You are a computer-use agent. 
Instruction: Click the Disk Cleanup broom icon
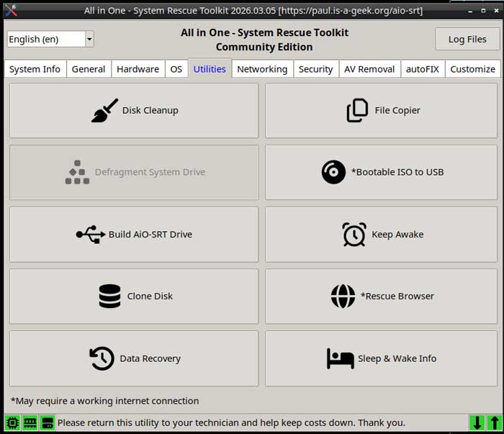(x=104, y=111)
